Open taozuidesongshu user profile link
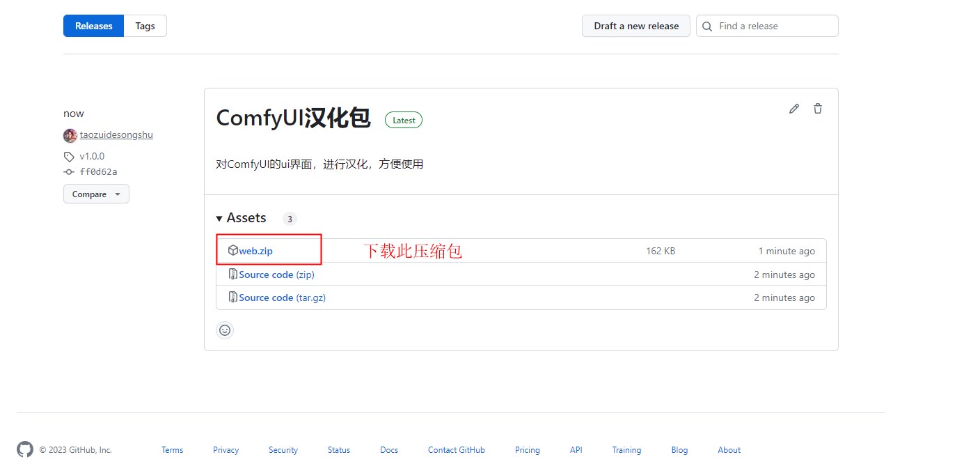Viewport: 980px width, 464px height. [x=116, y=135]
